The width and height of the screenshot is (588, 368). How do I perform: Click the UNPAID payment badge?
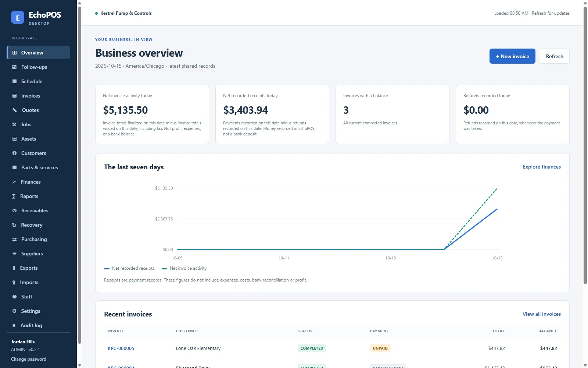point(380,348)
